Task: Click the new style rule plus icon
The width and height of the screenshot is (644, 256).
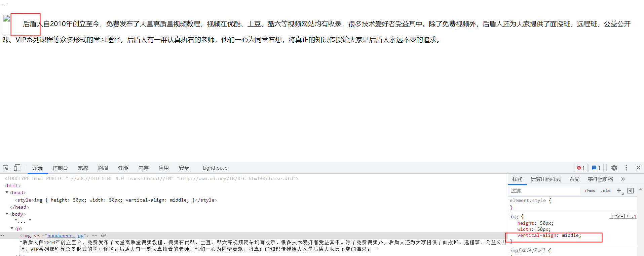Action: 619,190
